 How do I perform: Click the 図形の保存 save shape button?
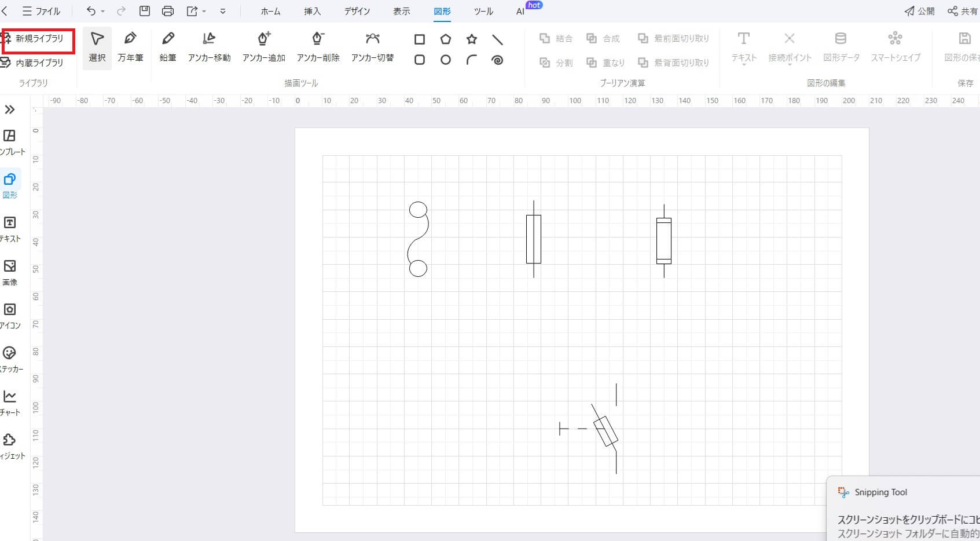(x=963, y=47)
